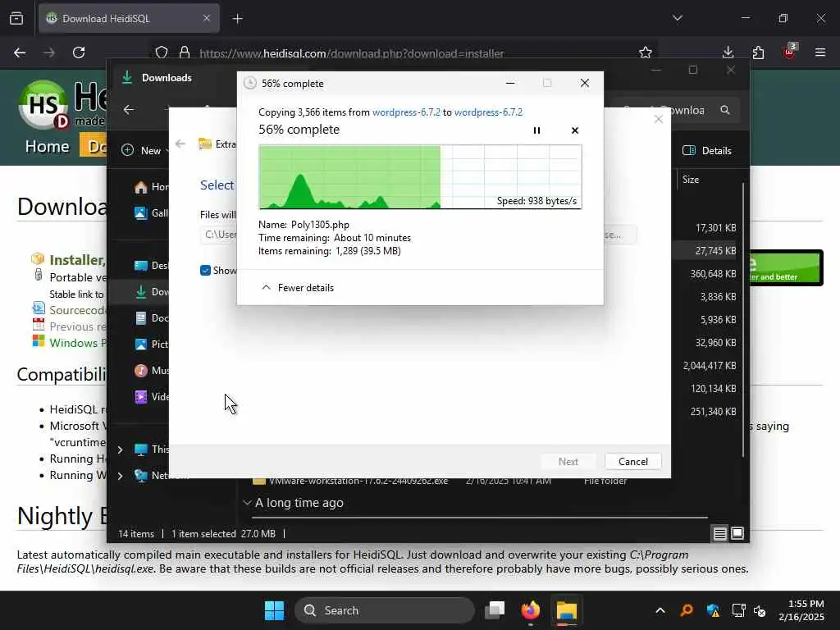The image size is (840, 630).
Task: Toggle the Details pane in File Explorer
Action: (x=707, y=151)
